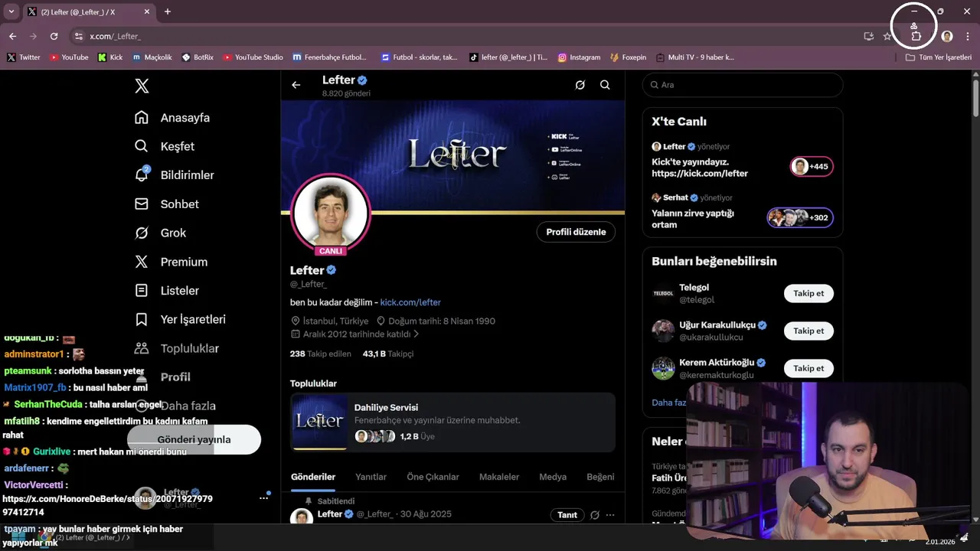Image resolution: width=980 pixels, height=551 pixels.
Task: Click the Grok icon in profile header
Action: pos(580,85)
